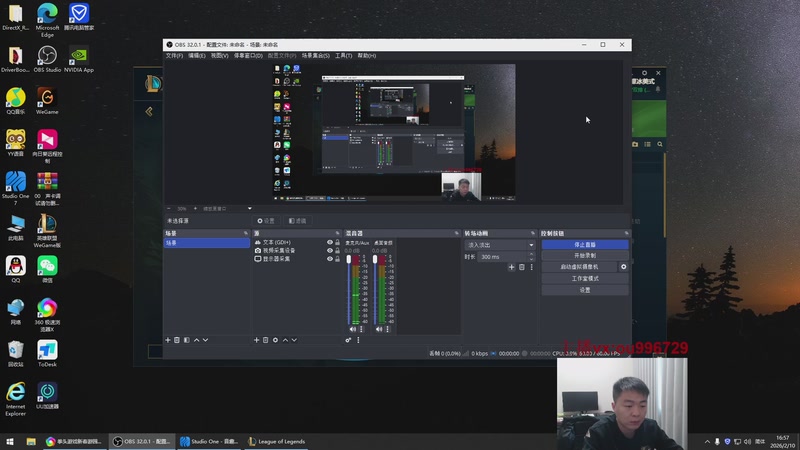
Task: Undock the Scene Transitions panel float icon
Action: pyautogui.click(x=533, y=233)
